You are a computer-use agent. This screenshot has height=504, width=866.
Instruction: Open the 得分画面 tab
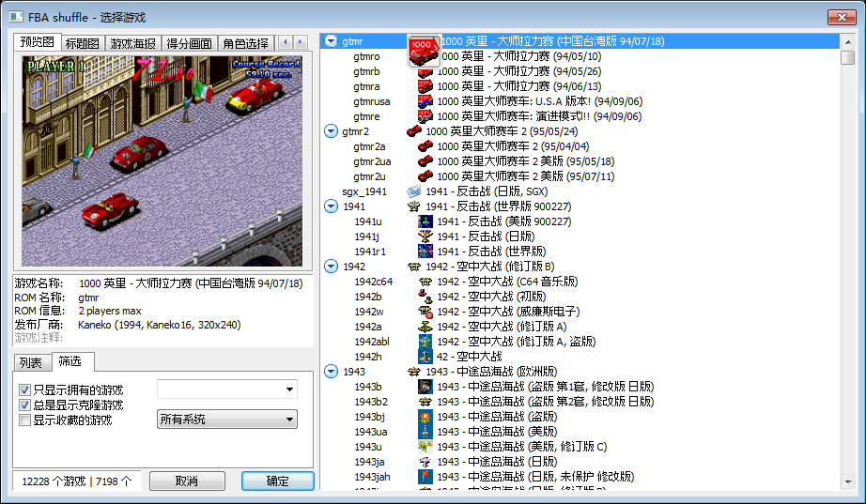pos(190,43)
